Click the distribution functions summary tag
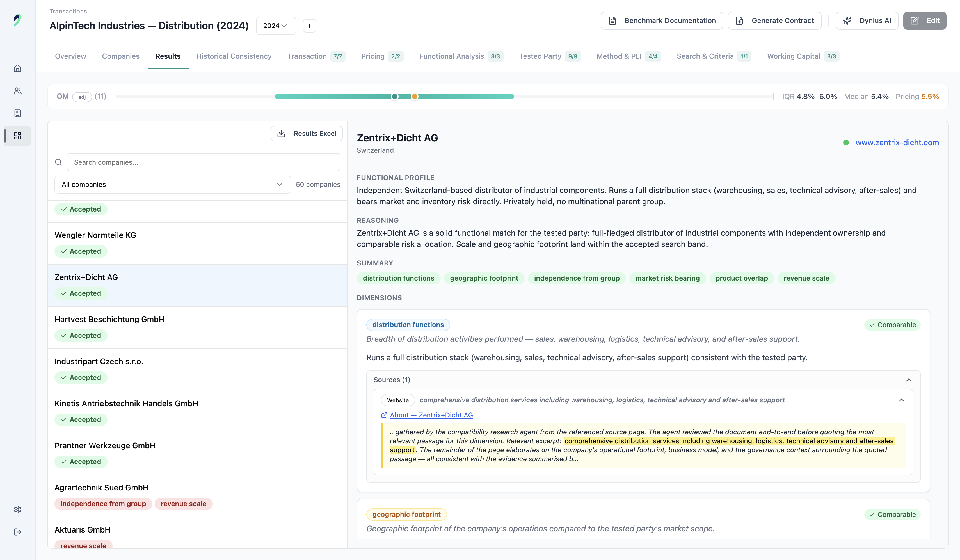Image resolution: width=960 pixels, height=560 pixels. 399,278
